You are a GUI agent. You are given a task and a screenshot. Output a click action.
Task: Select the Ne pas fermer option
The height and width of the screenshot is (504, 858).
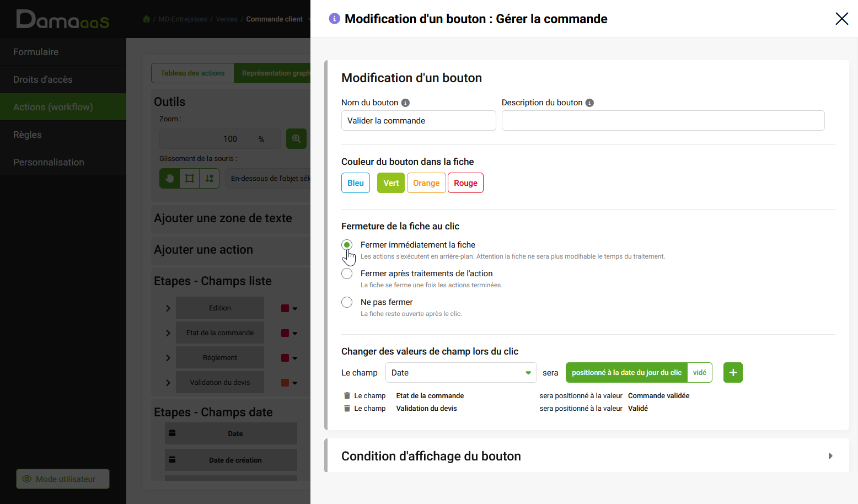coord(347,302)
